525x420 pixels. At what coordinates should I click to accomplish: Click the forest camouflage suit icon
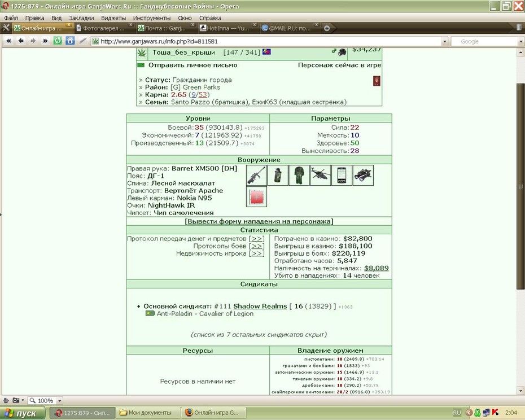299,175
